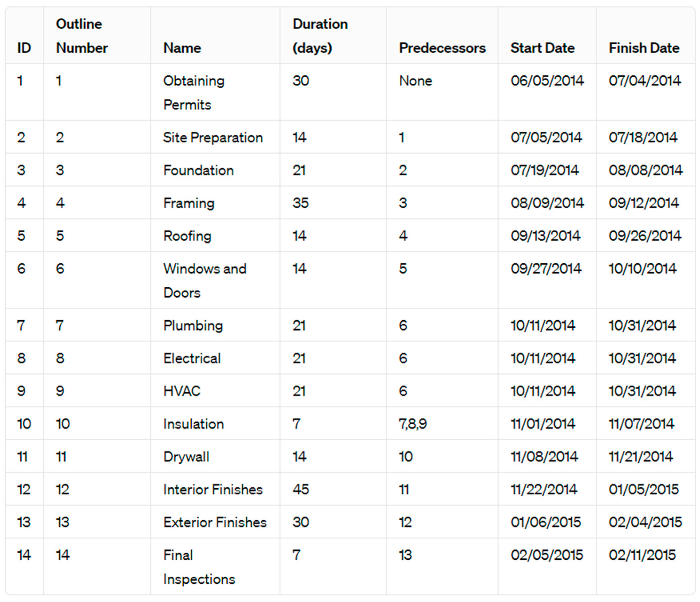Select the Exterior Finishes start date 01/06/2015
This screenshot has height=602, width=700.
[x=545, y=522]
